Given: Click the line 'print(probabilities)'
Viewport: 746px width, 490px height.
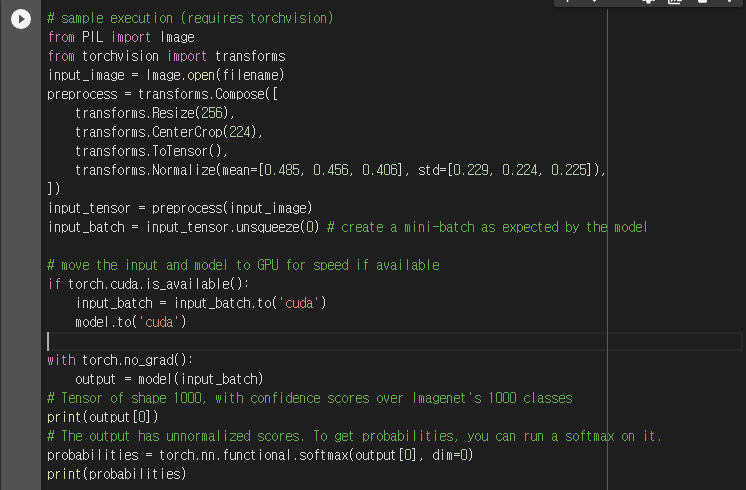Looking at the screenshot, I should click(x=117, y=474).
